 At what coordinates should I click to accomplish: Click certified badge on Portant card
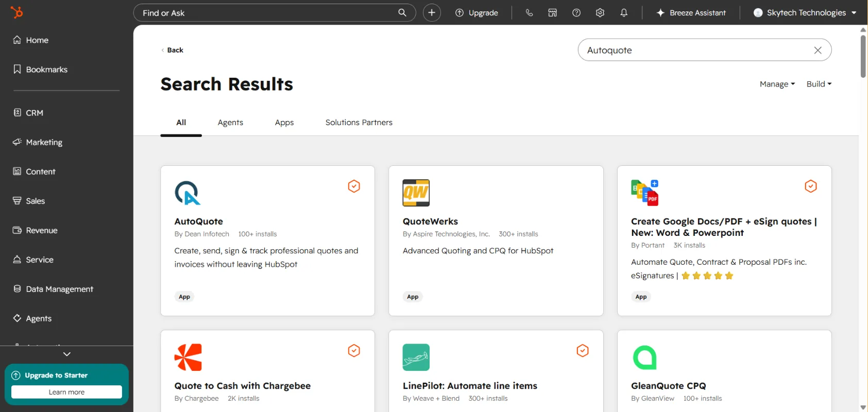[811, 186]
